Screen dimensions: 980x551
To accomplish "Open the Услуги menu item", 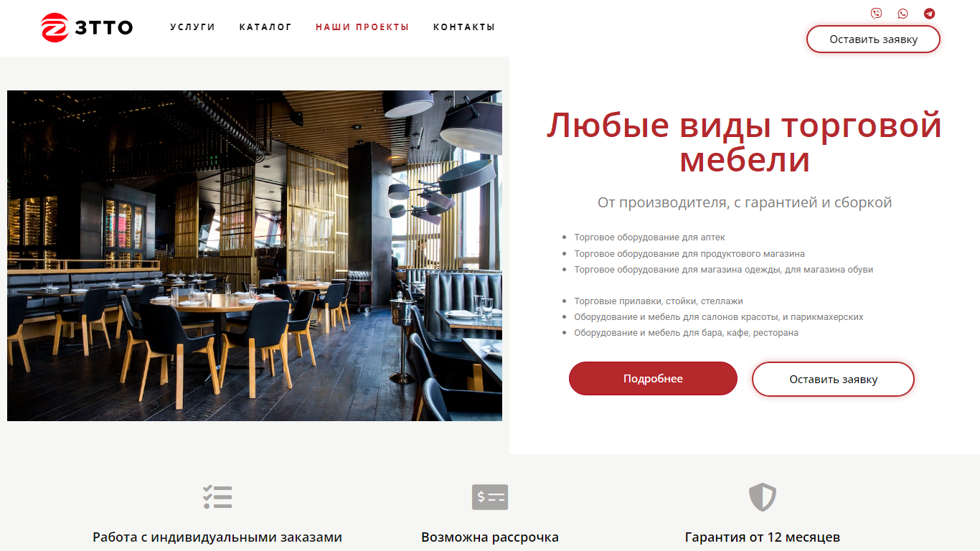I will [x=192, y=27].
